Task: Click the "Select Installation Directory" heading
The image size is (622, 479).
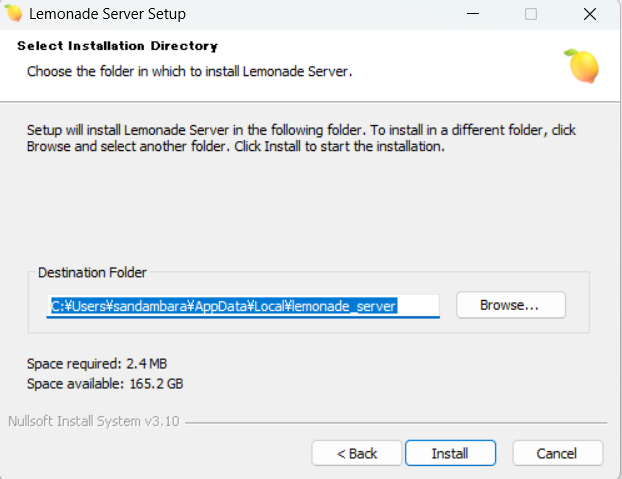Action: tap(117, 46)
